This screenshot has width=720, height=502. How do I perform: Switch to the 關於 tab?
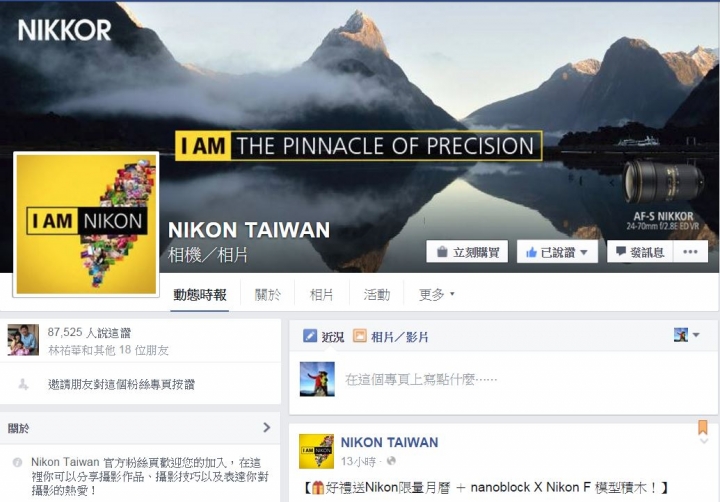pyautogui.click(x=267, y=294)
